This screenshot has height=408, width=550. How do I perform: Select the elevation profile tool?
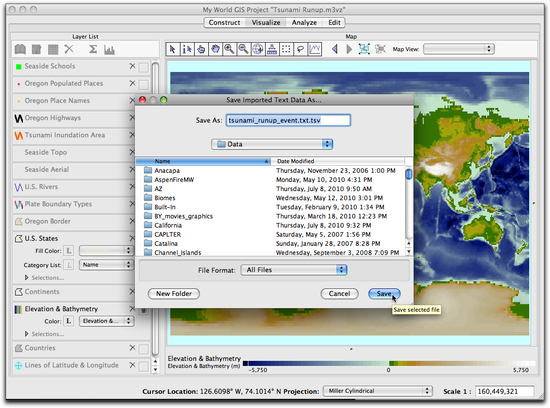315,49
